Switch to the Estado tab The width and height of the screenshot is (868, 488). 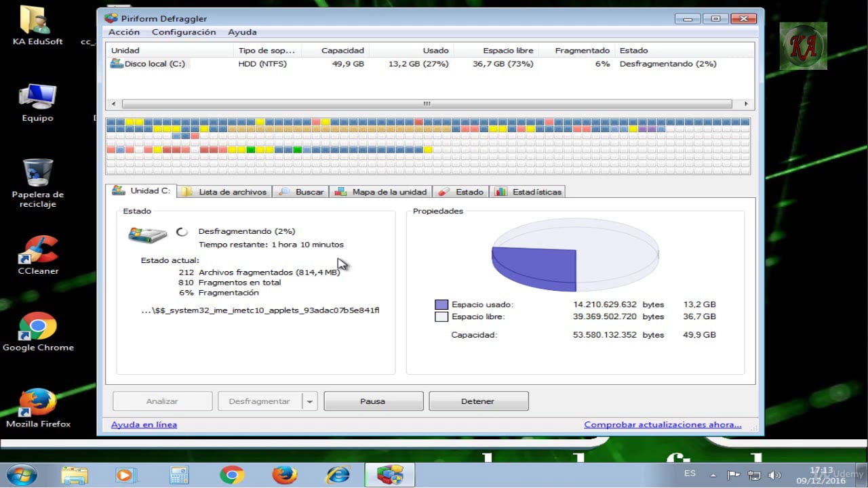[461, 192]
